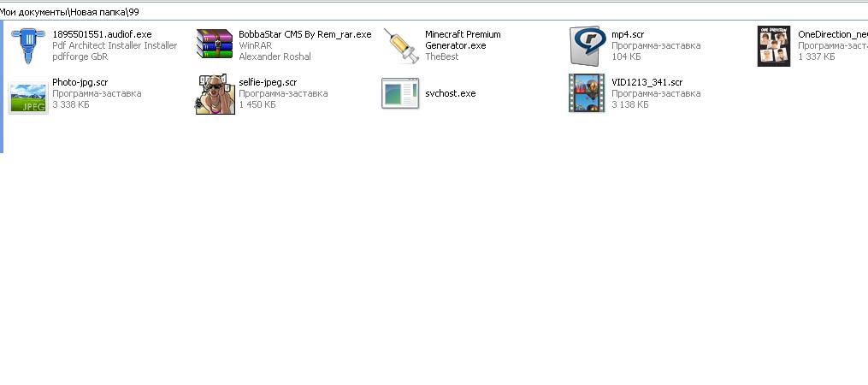Select the OneDirection poster file icon
Viewport: 868px width, 385px height.
point(774,45)
